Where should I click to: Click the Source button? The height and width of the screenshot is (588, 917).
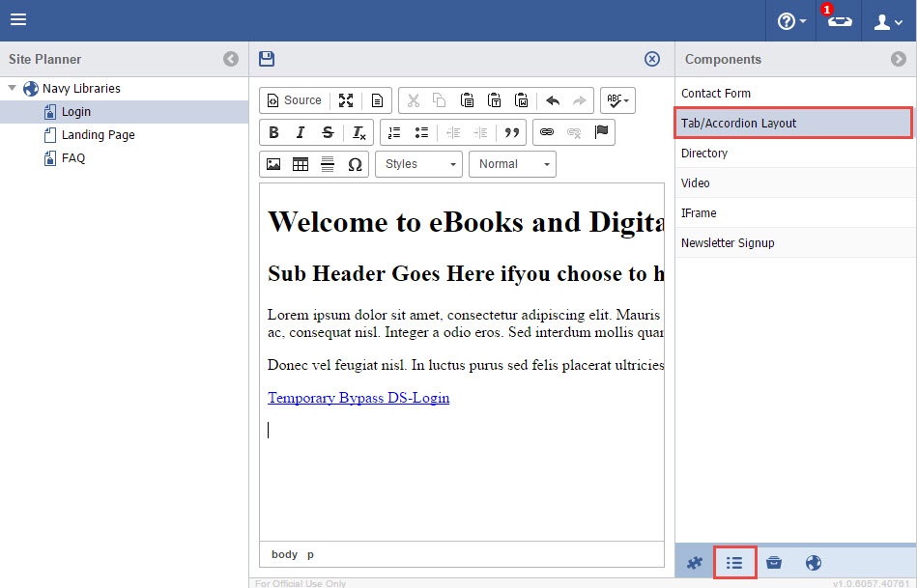click(x=294, y=100)
